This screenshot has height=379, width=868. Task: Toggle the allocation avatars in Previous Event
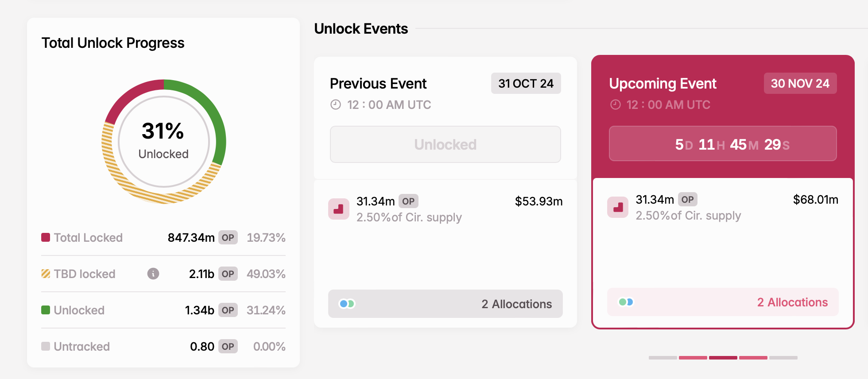(x=347, y=304)
